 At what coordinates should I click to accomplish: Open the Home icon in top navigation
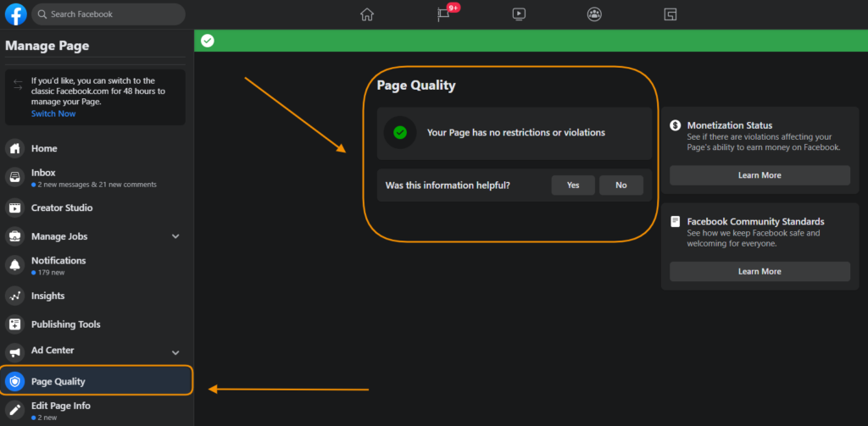(366, 14)
